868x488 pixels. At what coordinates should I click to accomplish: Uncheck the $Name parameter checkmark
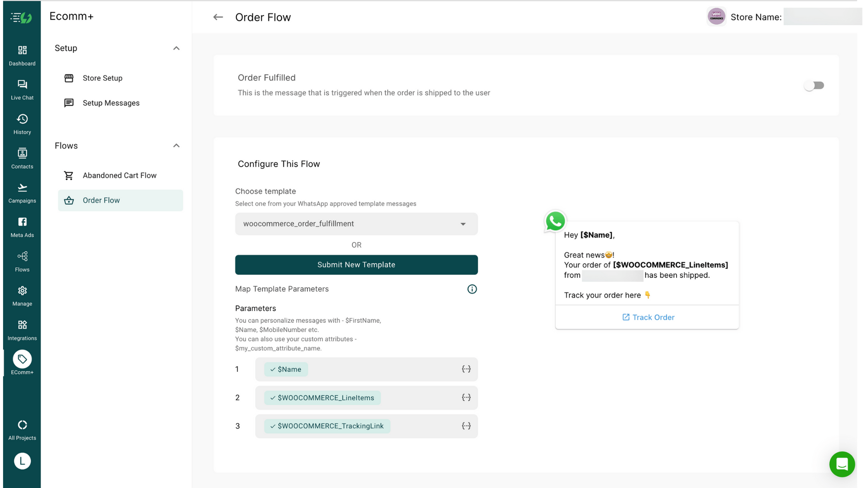272,369
